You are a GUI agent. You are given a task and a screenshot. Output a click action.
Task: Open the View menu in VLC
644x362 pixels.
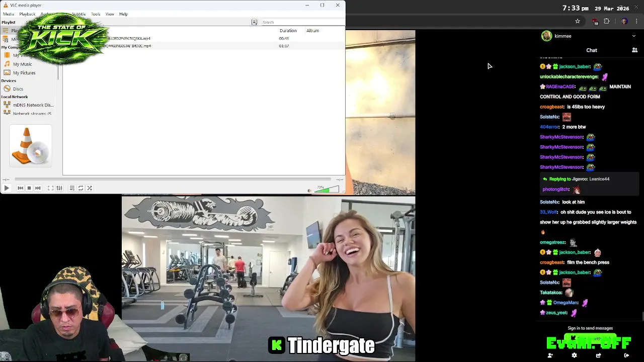coord(110,14)
